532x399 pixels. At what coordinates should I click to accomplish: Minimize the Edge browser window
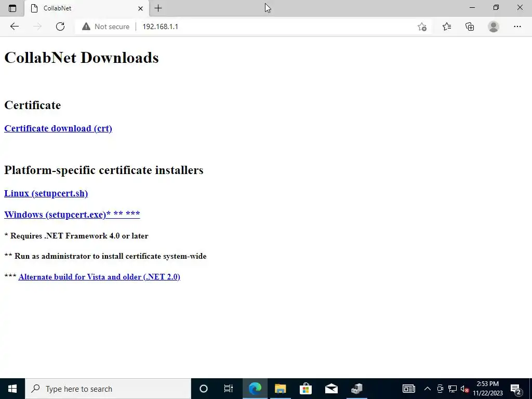pyautogui.click(x=472, y=7)
